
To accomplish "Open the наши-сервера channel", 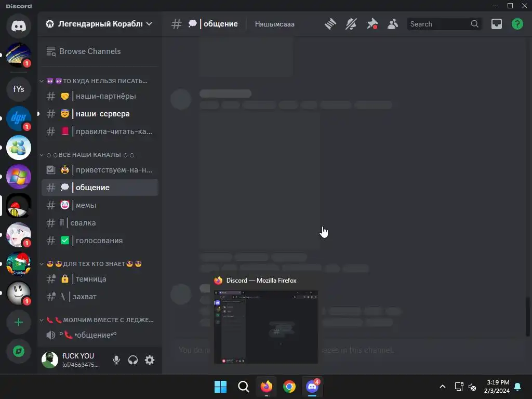I will pyautogui.click(x=100, y=114).
